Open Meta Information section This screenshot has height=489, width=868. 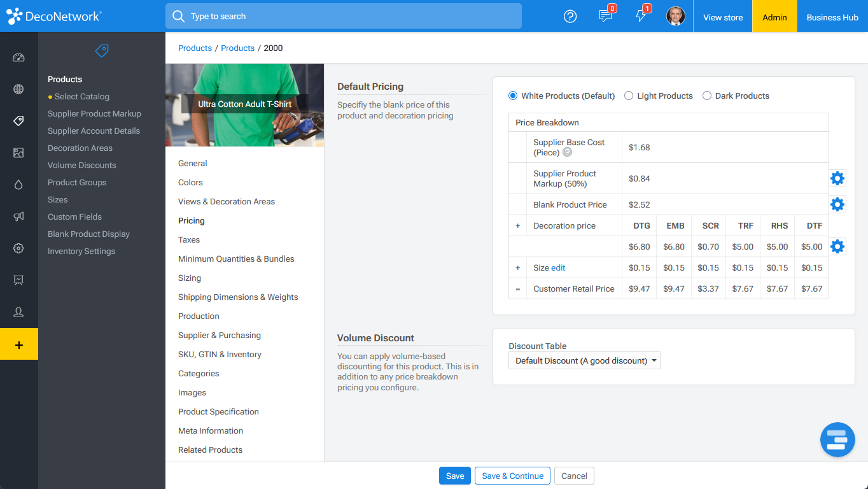pyautogui.click(x=211, y=430)
